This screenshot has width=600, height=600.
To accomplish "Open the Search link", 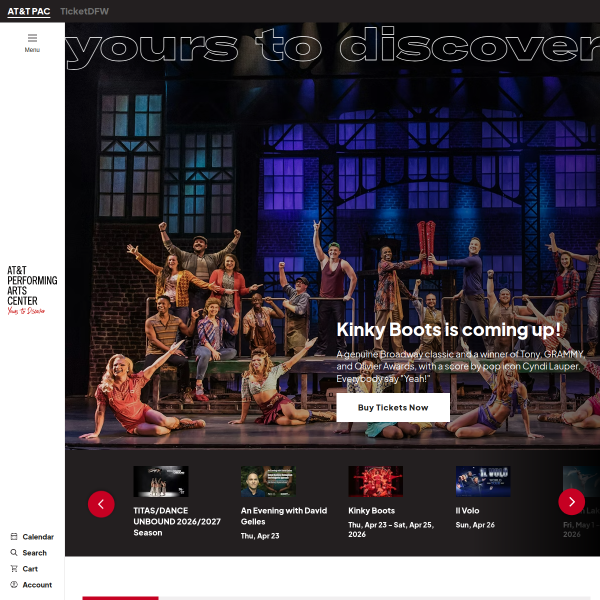I will 34,553.
